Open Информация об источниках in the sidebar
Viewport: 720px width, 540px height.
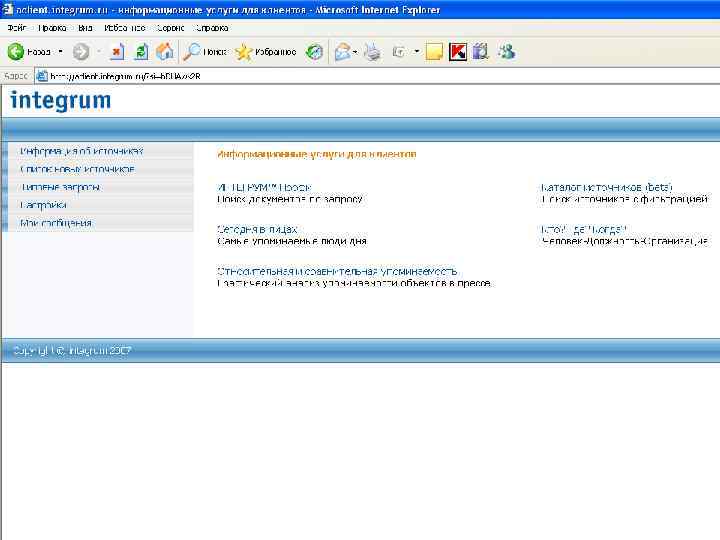click(x=82, y=151)
